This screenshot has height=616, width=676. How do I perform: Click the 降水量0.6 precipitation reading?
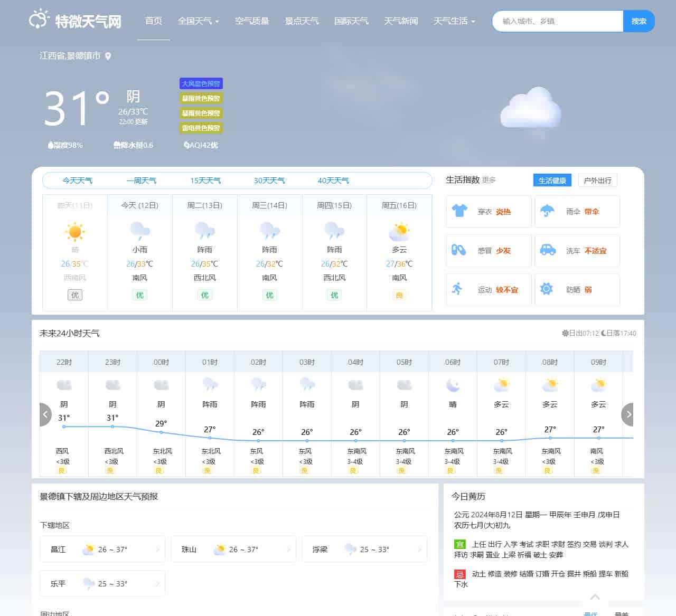[133, 145]
